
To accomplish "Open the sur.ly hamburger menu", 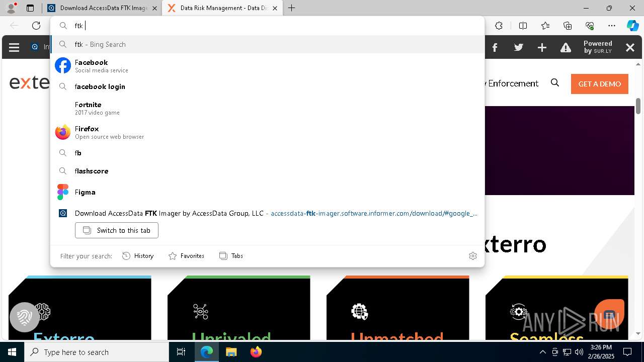I will 14,47.
